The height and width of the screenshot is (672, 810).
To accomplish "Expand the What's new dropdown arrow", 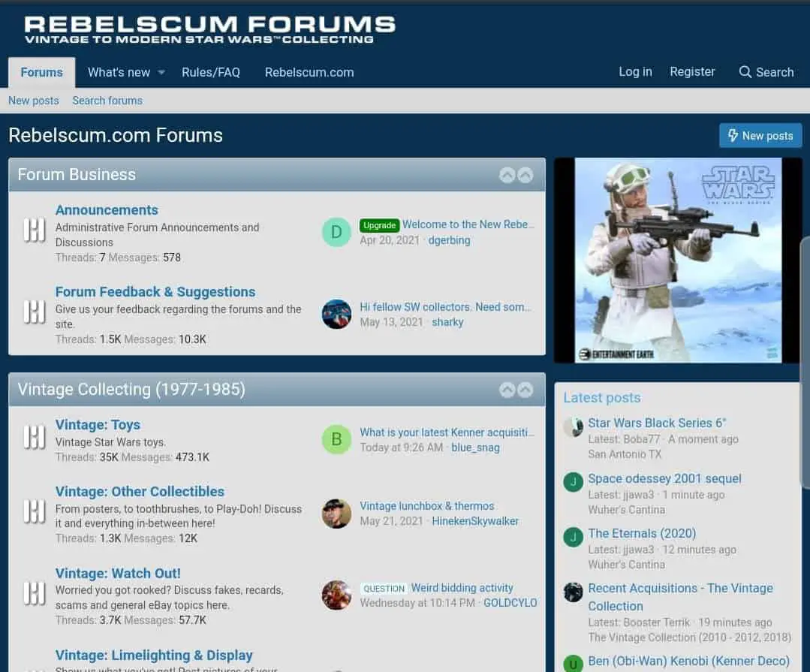I will pyautogui.click(x=161, y=72).
